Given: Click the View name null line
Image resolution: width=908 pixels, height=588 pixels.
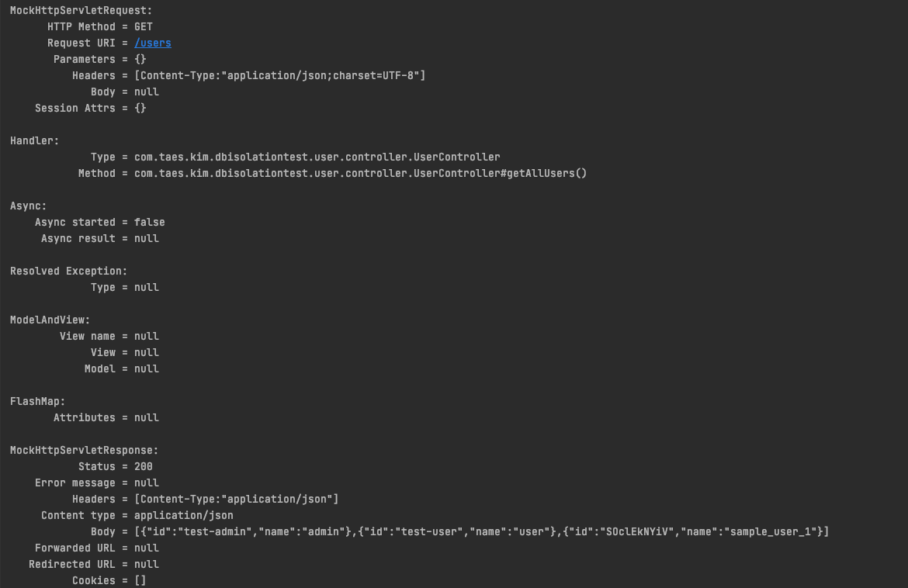Looking at the screenshot, I should 109,336.
